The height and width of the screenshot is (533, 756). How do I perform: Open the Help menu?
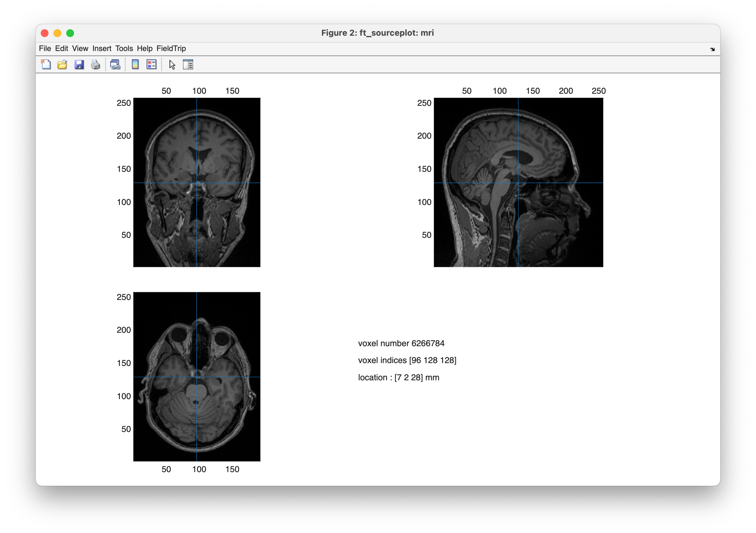tap(145, 48)
